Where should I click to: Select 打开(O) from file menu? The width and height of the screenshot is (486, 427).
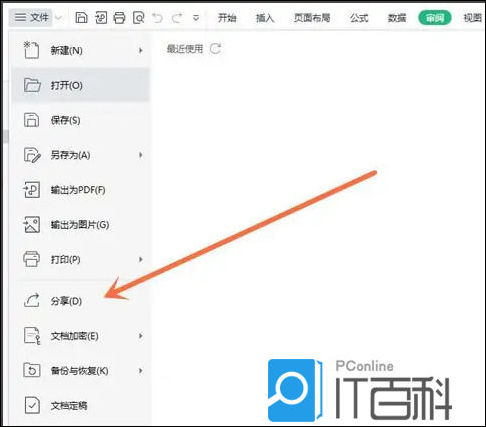(81, 85)
